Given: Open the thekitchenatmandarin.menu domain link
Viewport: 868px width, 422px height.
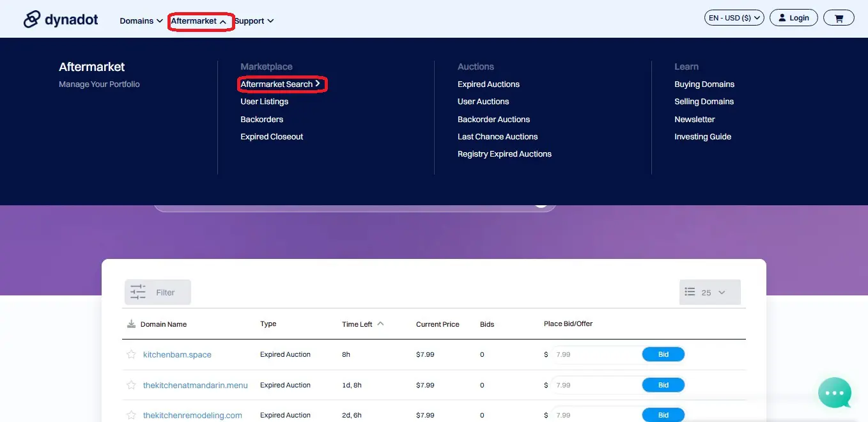Looking at the screenshot, I should 196,385.
